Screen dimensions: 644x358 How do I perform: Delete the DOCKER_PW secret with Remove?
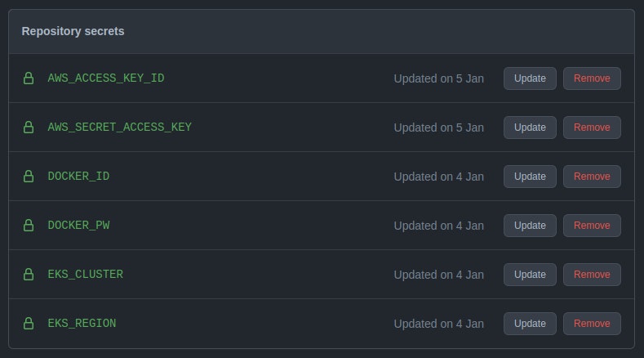[592, 226]
